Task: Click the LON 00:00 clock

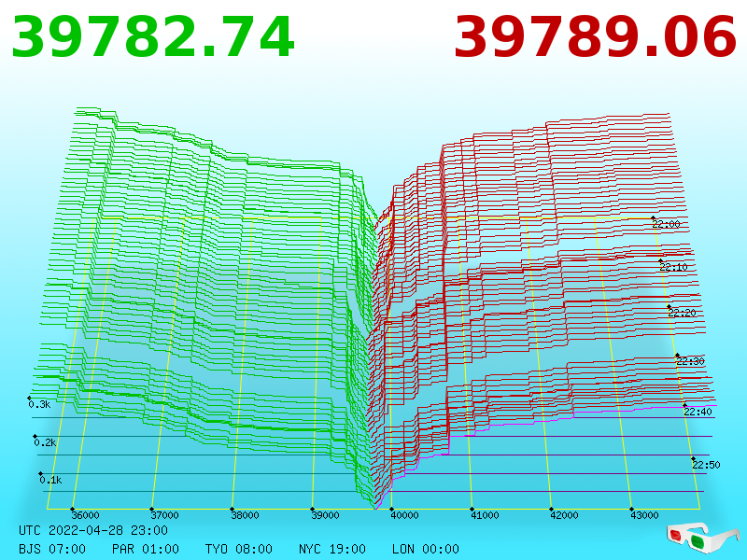Action: click(x=426, y=549)
